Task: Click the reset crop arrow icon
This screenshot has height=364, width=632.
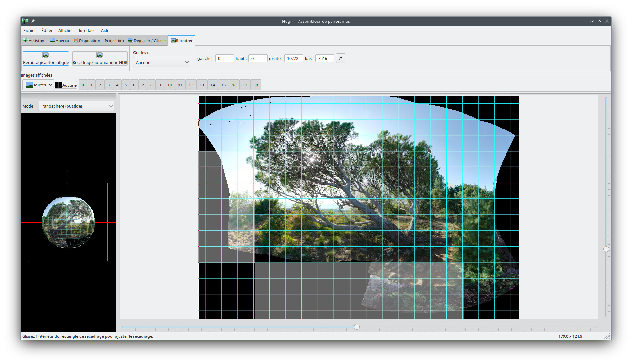Action: click(341, 58)
